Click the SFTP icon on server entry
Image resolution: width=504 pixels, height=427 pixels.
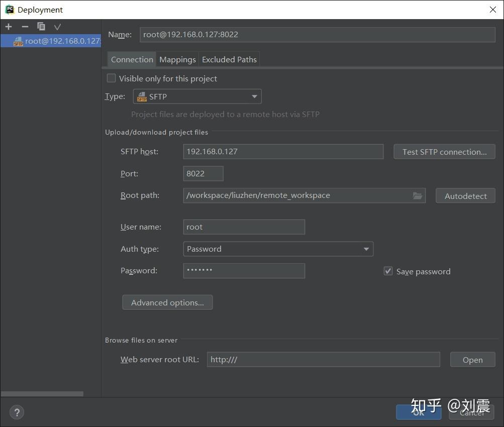19,41
